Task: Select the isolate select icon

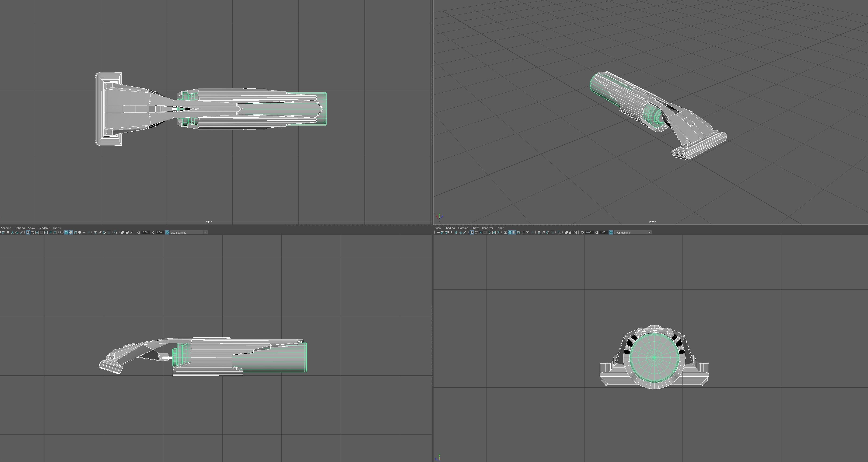Action: [x=116, y=232]
